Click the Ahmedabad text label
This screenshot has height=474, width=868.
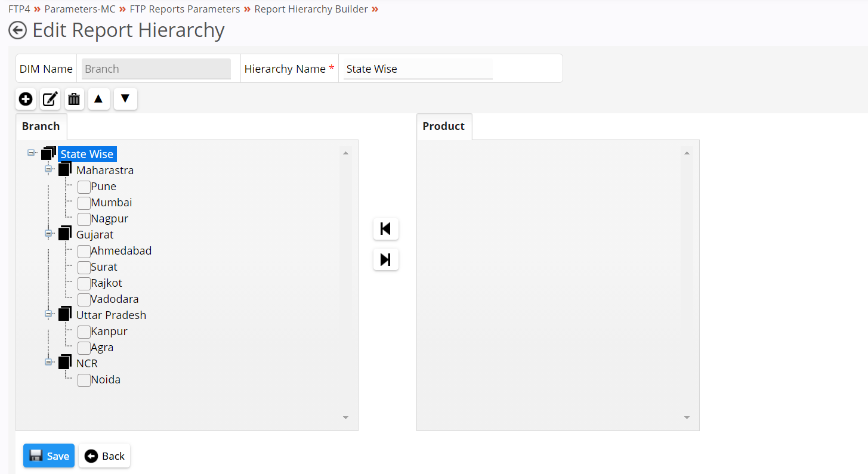122,251
